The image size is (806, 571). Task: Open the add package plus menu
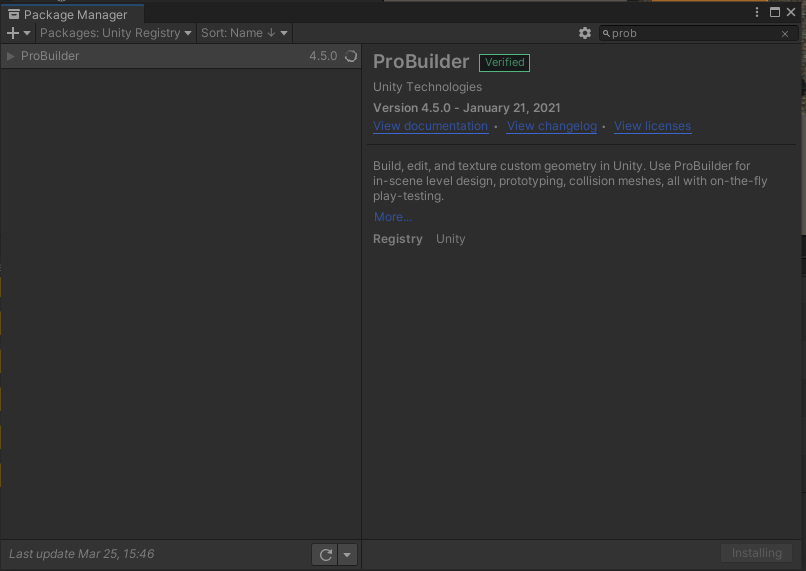(19, 33)
